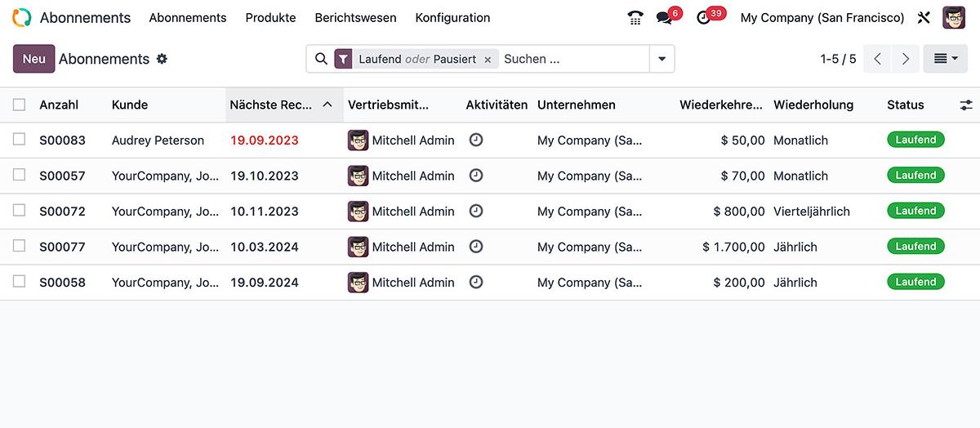Remove the Laufend oder Pausiert filter
980x428 pixels.
[488, 60]
